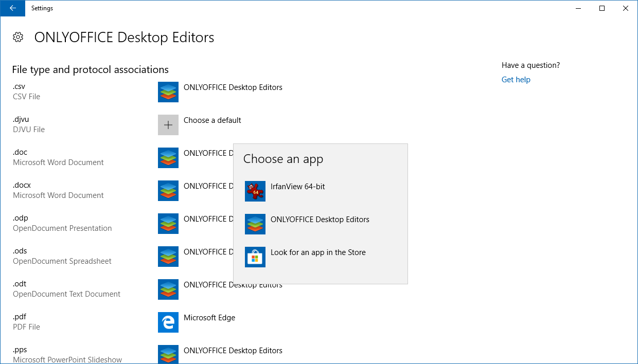Open the Get help link
This screenshot has width=638, height=364.
tap(516, 80)
